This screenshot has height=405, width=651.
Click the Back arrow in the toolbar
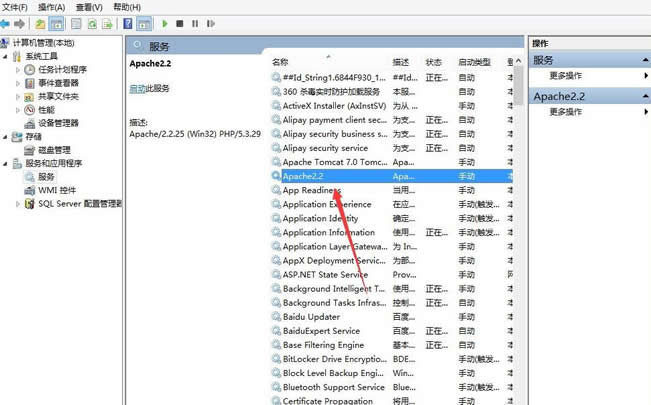(5, 24)
